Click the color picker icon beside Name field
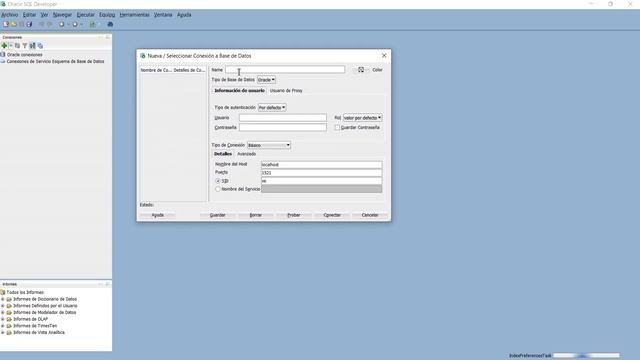Screen dimensions: 640x360 pyautogui.click(x=361, y=70)
